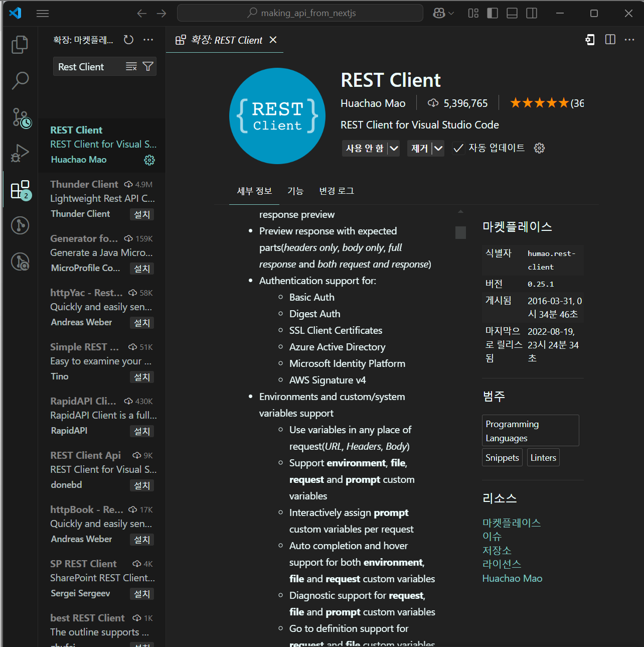This screenshot has height=647, width=644.
Task: Click the making_api_from_nextjs command center
Action: [x=300, y=13]
